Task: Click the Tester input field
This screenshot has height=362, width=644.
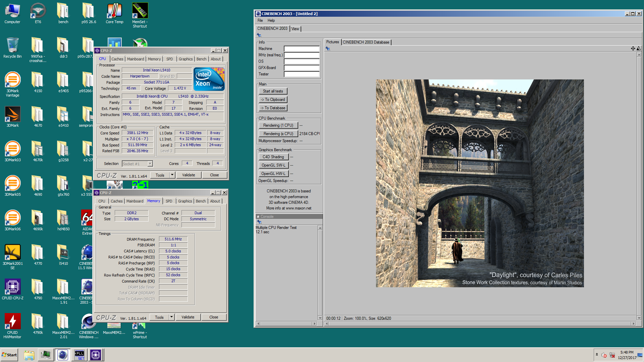Action: click(302, 74)
